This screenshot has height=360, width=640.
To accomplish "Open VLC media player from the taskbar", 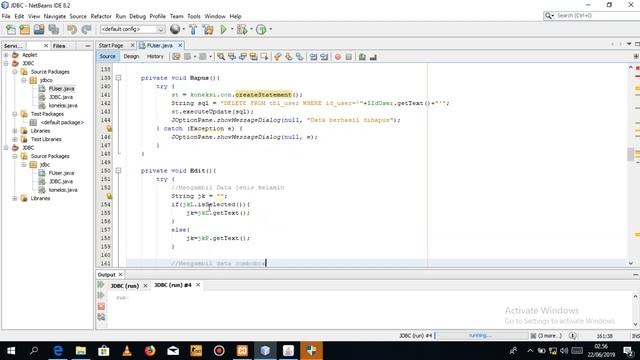I will pyautogui.click(x=127, y=351).
